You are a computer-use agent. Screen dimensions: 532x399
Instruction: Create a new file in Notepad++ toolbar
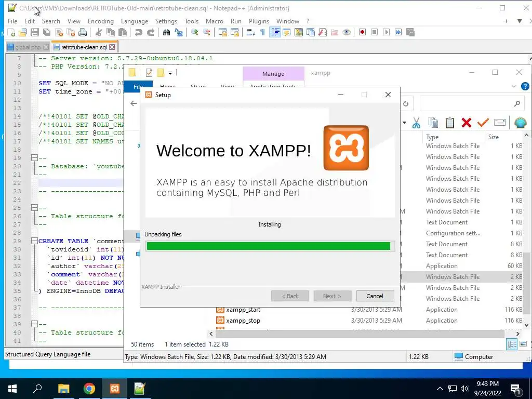click(11, 32)
